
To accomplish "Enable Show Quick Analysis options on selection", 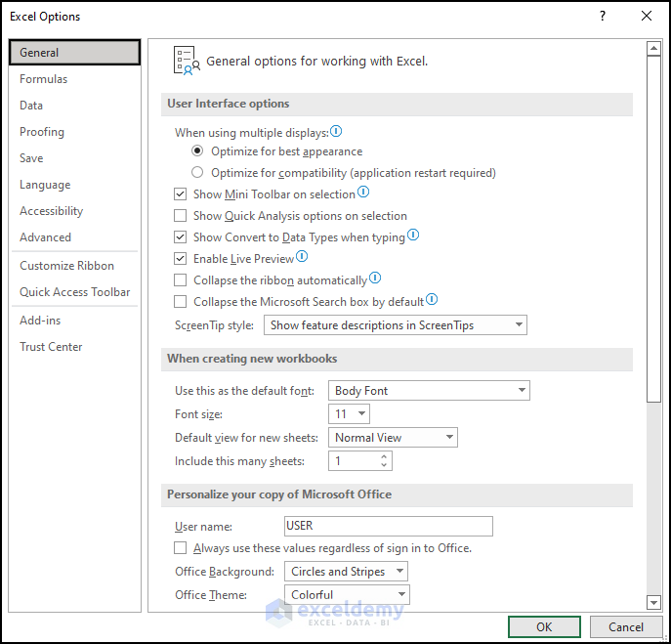I will click(180, 216).
